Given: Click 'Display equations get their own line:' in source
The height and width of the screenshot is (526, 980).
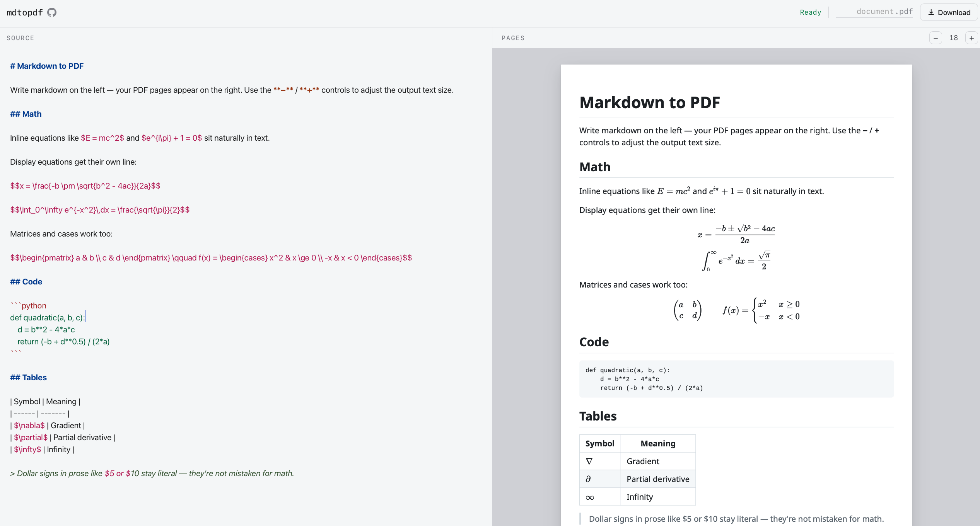Looking at the screenshot, I should point(73,162).
